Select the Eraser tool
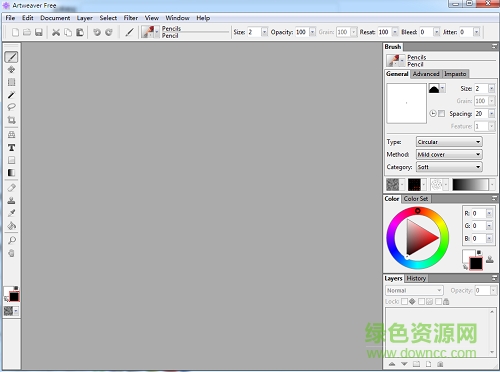Image resolution: width=500 pixels, height=372 pixels. point(11,188)
